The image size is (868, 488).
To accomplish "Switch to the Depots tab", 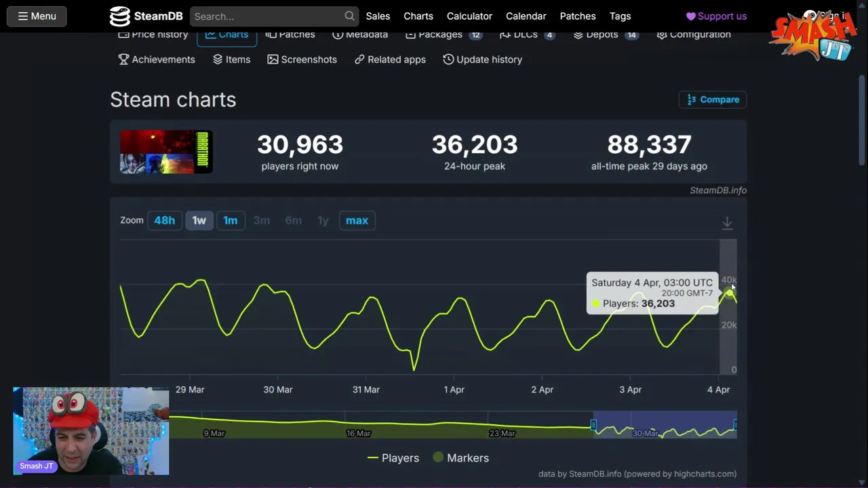I will pyautogui.click(x=606, y=36).
